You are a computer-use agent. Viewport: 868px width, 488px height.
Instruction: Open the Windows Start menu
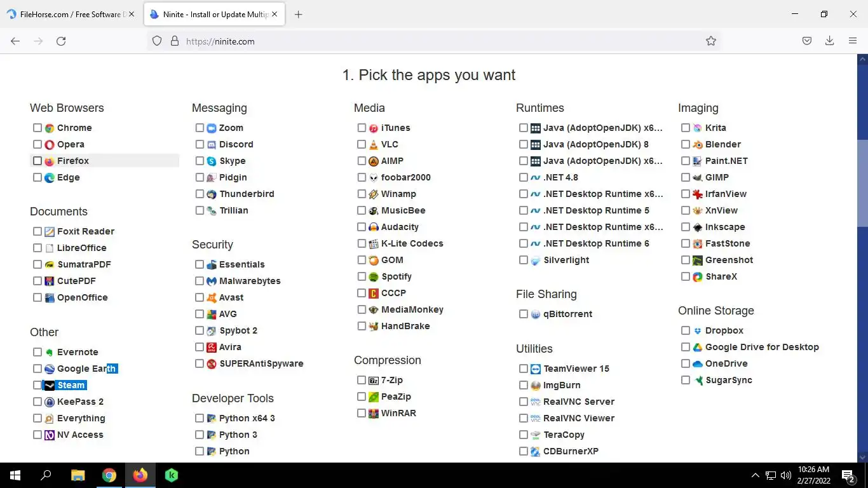[15, 475]
